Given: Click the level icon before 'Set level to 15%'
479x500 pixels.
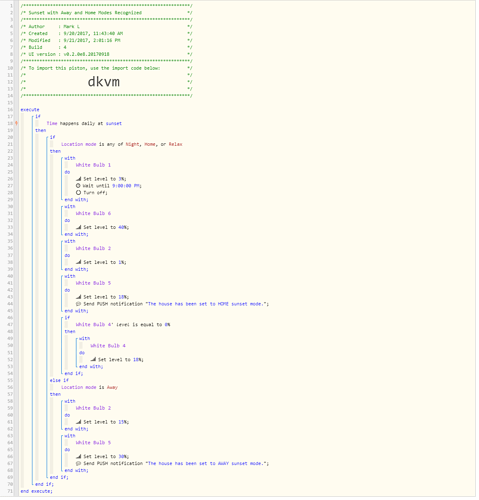Looking at the screenshot, I should [78, 422].
